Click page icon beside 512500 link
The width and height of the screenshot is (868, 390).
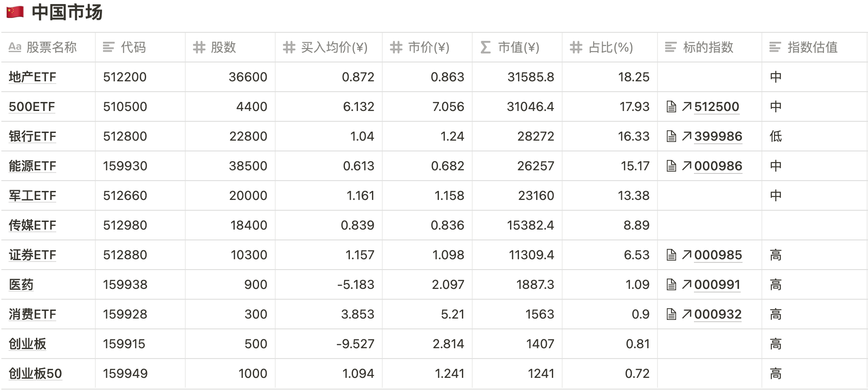point(671,106)
